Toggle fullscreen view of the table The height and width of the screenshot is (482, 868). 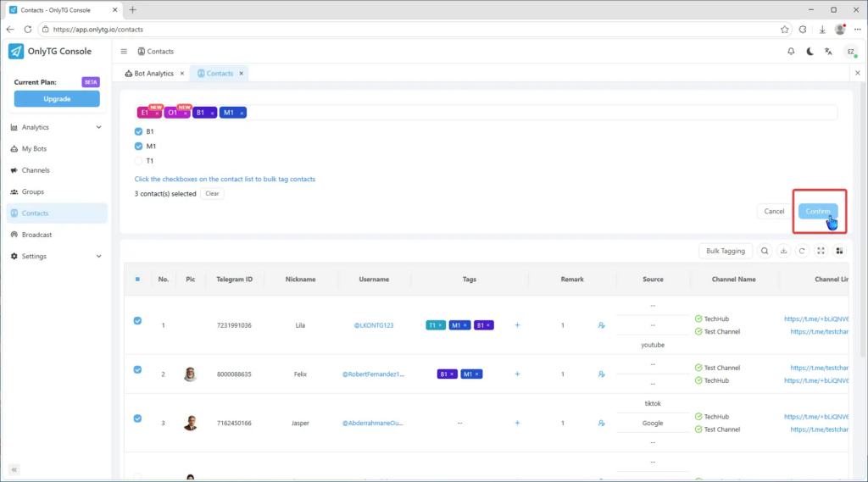coord(821,251)
